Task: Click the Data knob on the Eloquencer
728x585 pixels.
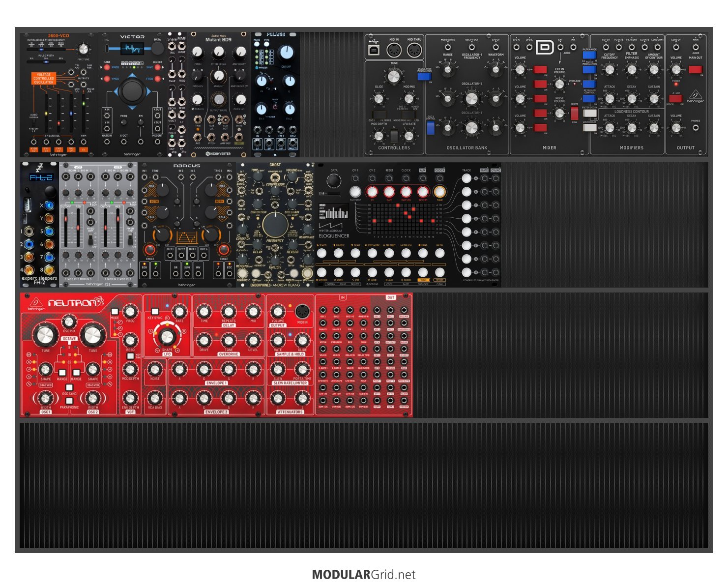Action: click(333, 181)
